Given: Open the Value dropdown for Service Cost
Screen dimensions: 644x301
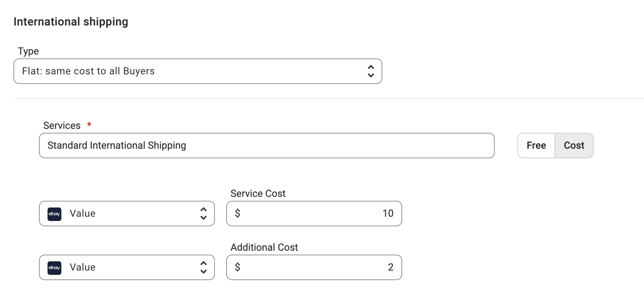Looking at the screenshot, I should (127, 214).
